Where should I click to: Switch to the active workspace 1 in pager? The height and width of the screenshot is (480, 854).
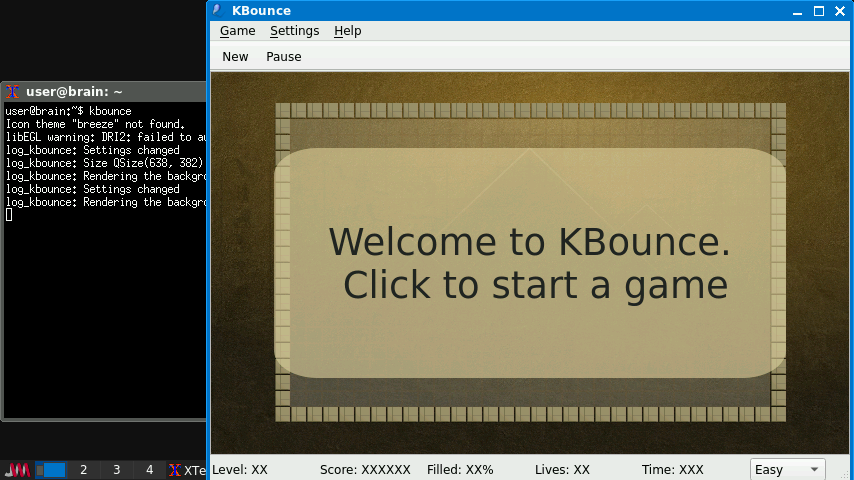pyautogui.click(x=51, y=470)
